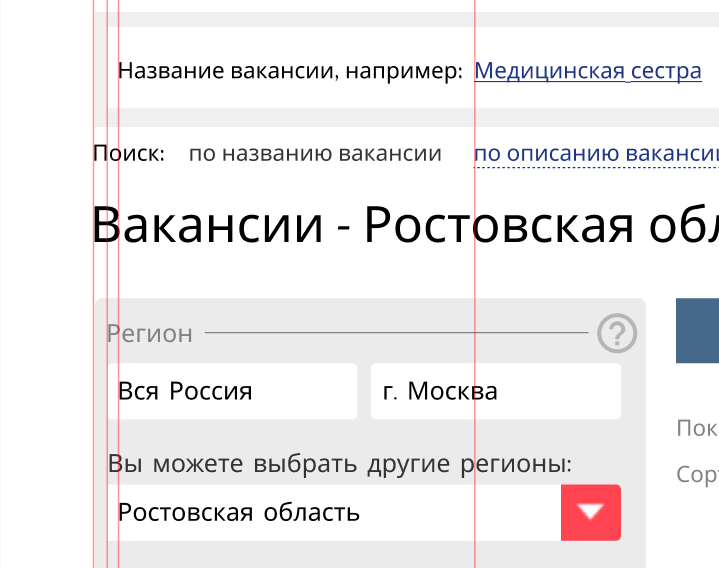Click the truncated Пок text on the right

(697, 428)
